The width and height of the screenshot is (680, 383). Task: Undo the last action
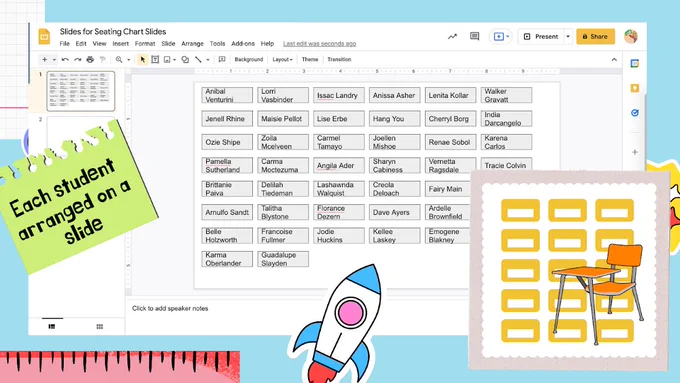(65, 59)
